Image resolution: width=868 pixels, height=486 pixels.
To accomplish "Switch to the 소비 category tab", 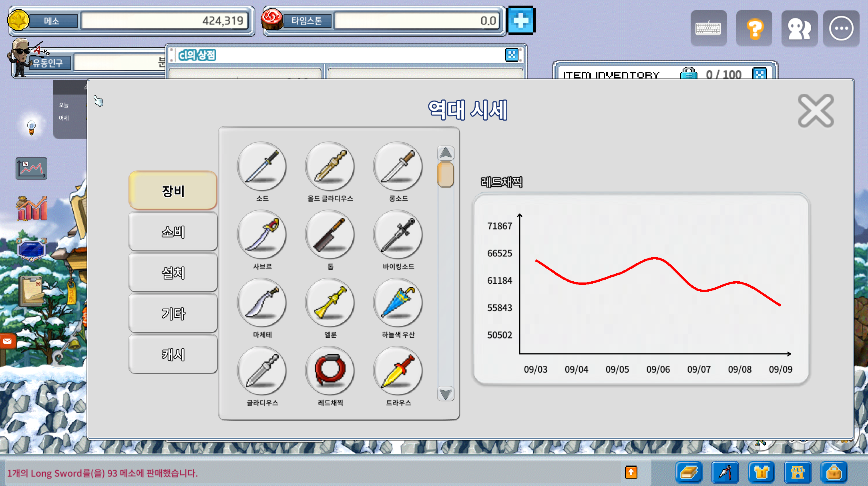I will coord(173,232).
